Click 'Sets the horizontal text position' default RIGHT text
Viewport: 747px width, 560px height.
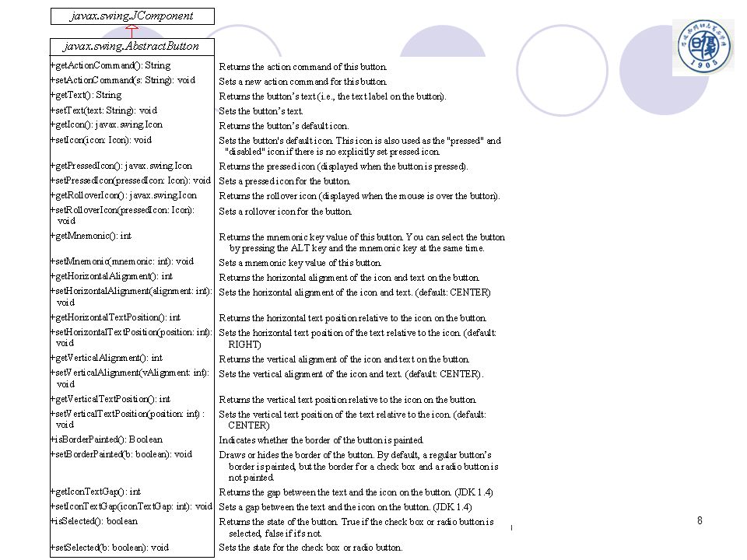pos(358,338)
